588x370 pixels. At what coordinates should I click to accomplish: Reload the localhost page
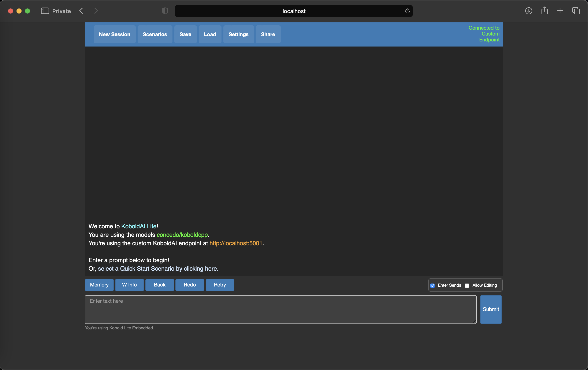coord(407,11)
